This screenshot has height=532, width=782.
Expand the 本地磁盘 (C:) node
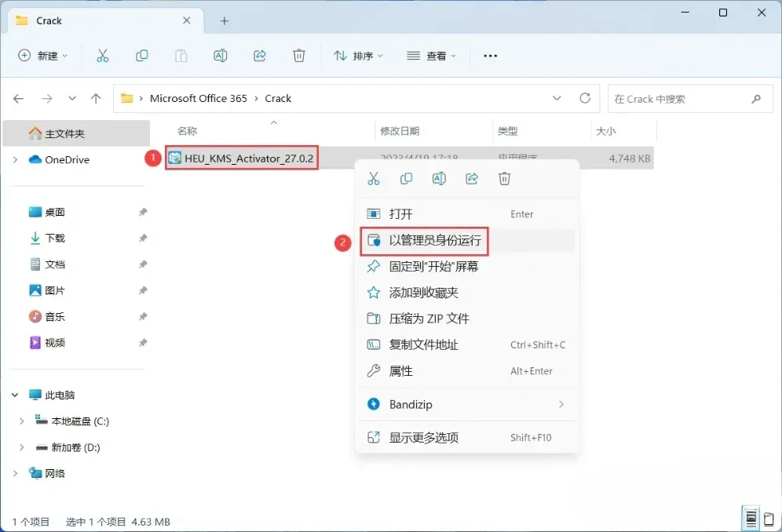[21, 421]
